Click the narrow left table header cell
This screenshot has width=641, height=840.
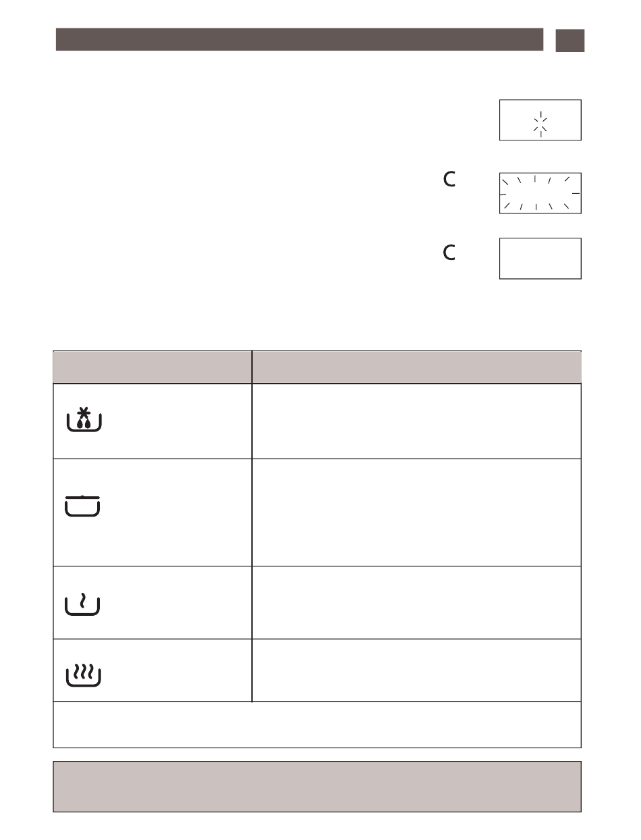pos(152,367)
